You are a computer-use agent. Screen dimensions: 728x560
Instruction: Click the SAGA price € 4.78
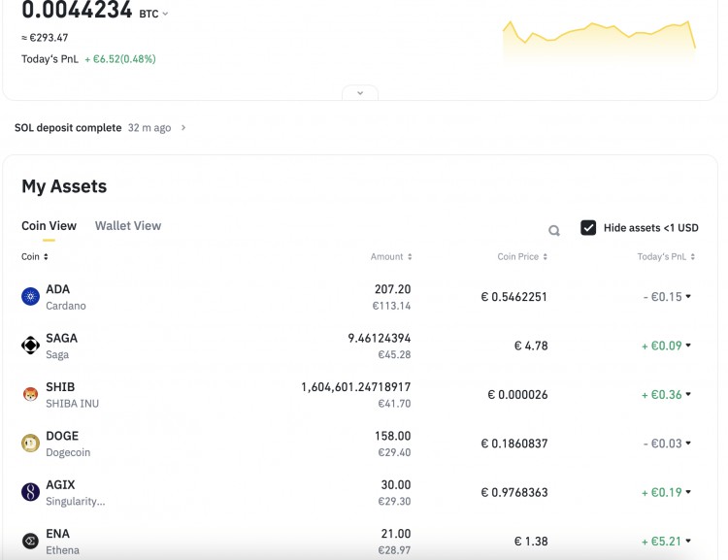pos(531,346)
